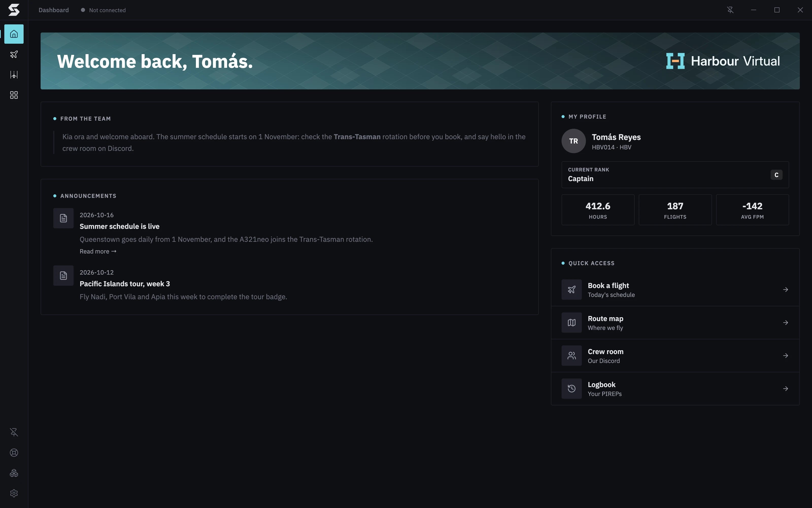Image resolution: width=812 pixels, height=508 pixels.
Task: Click the Logbook history icon
Action: coord(572,389)
